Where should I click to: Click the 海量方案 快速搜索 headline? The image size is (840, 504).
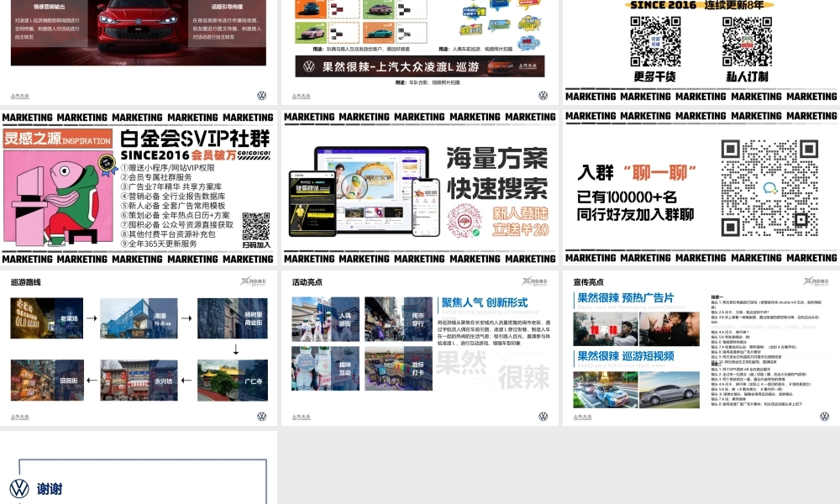496,173
